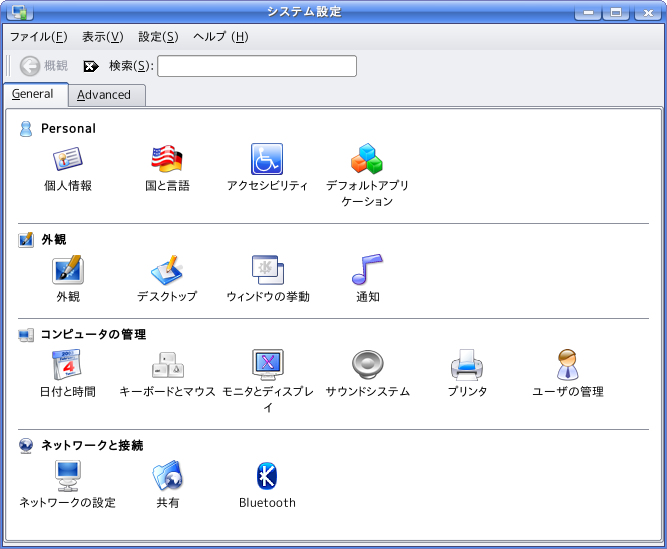Open デフォルトアプリケーション colored cubes icon
The image size is (667, 549).
pos(367,159)
